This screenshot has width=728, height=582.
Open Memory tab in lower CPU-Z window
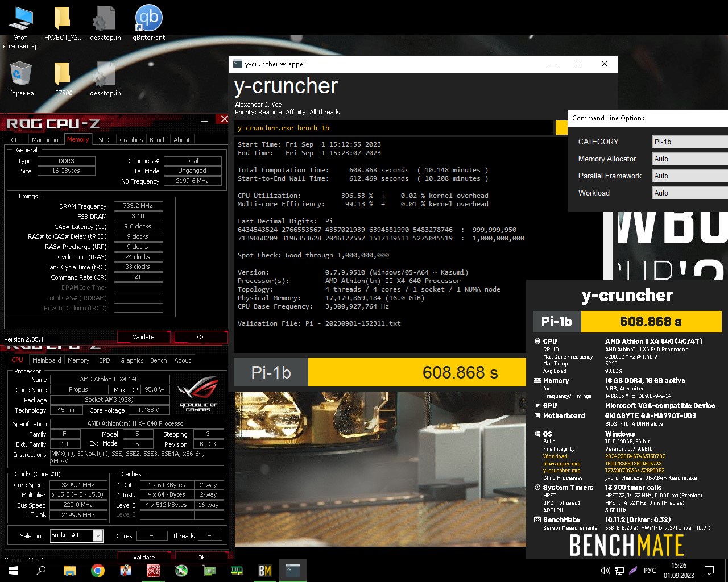click(78, 360)
